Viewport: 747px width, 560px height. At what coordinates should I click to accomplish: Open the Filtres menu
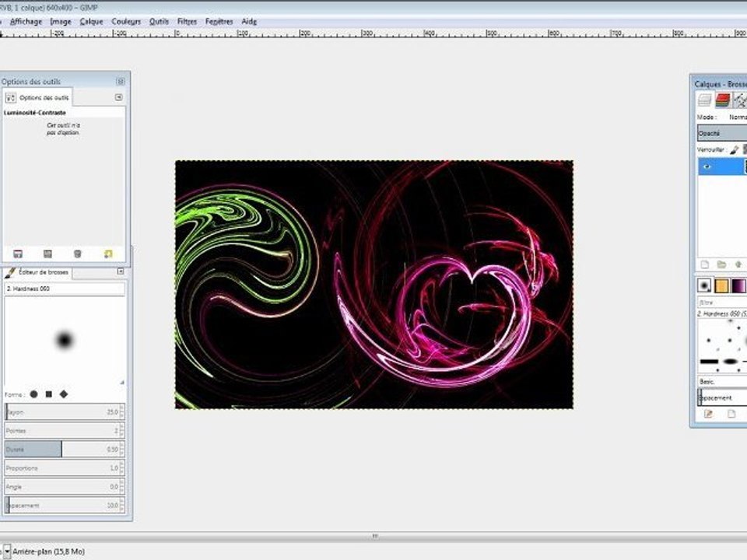187,22
